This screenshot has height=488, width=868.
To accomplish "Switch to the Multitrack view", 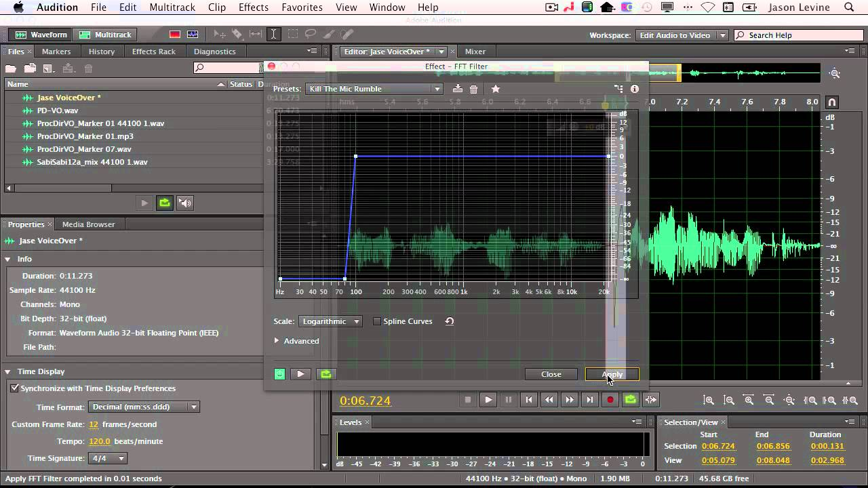I will (104, 35).
